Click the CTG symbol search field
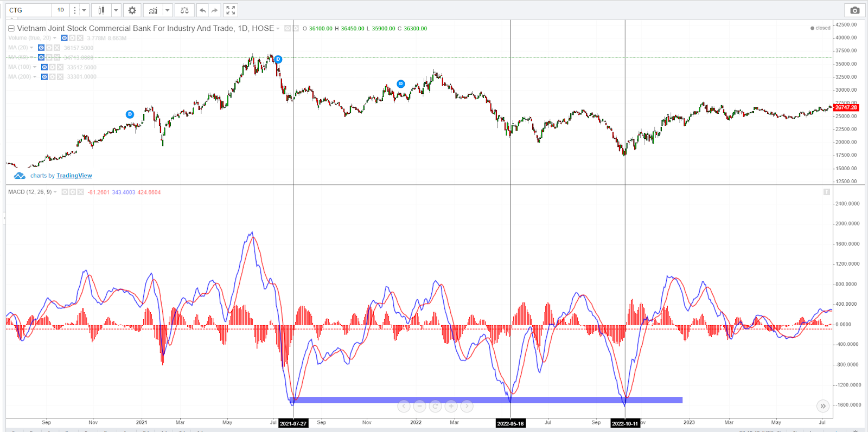Image resolution: width=868 pixels, height=432 pixels. pyautogui.click(x=29, y=10)
